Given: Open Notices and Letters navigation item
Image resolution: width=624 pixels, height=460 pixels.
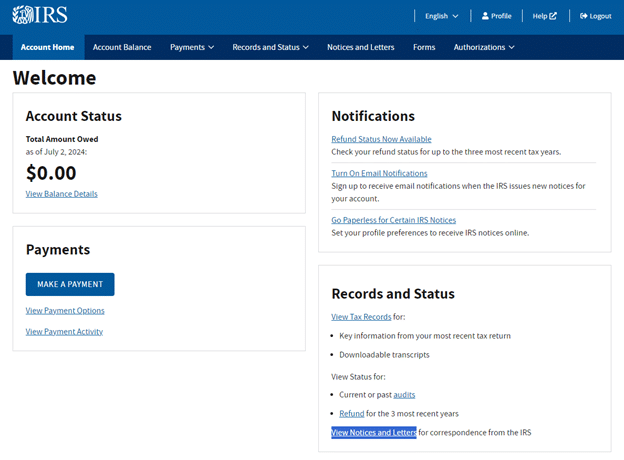Looking at the screenshot, I should pos(360,47).
